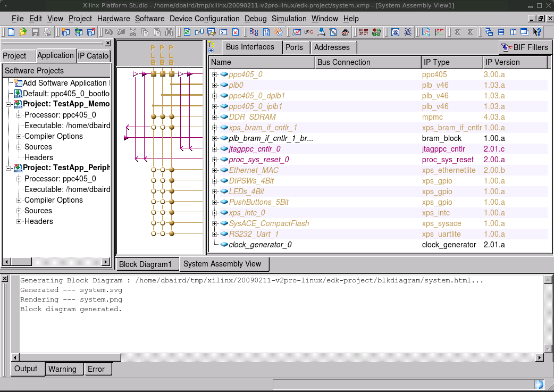Expand Compiler Options under TestApp_Memory
The image size is (554, 392).
(19, 137)
